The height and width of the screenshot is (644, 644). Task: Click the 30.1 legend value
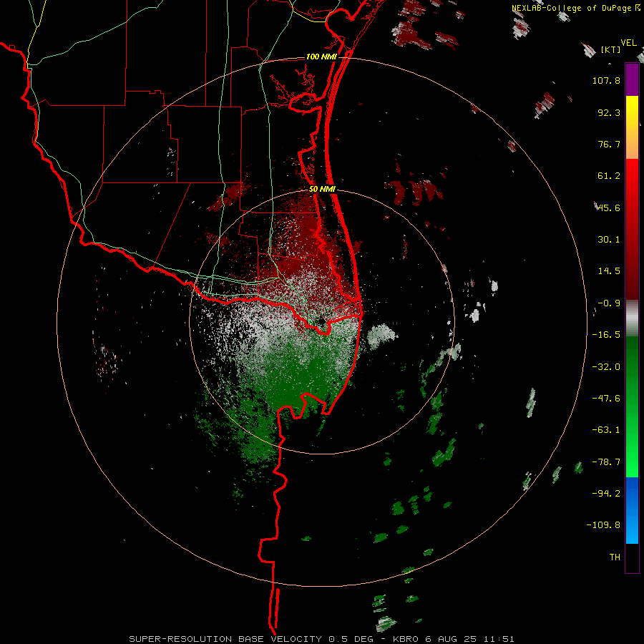point(609,240)
